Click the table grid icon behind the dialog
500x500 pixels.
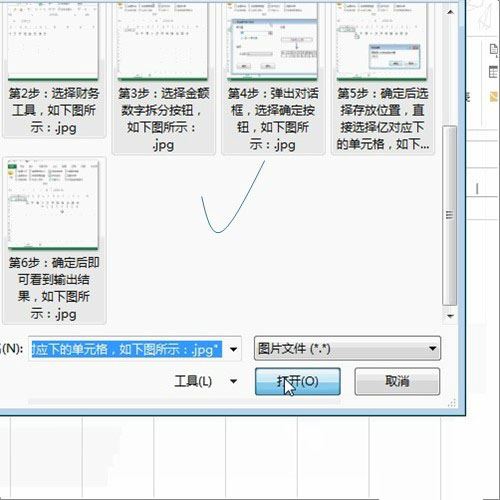coord(493,72)
